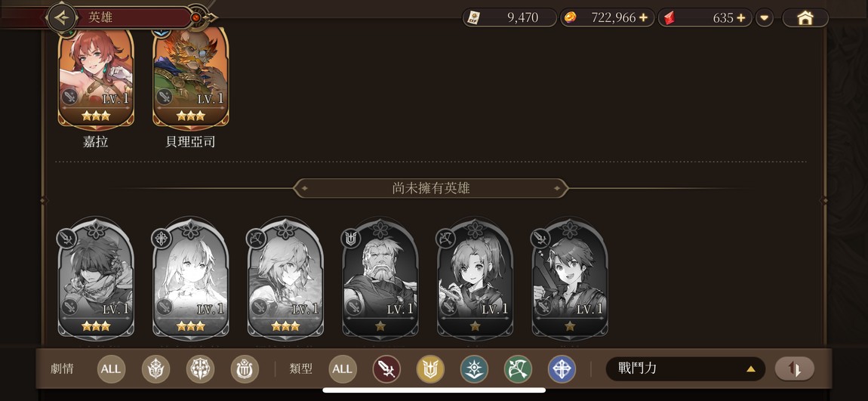Filter heroes by sword attacker type
The image size is (868, 401).
pyautogui.click(x=386, y=369)
